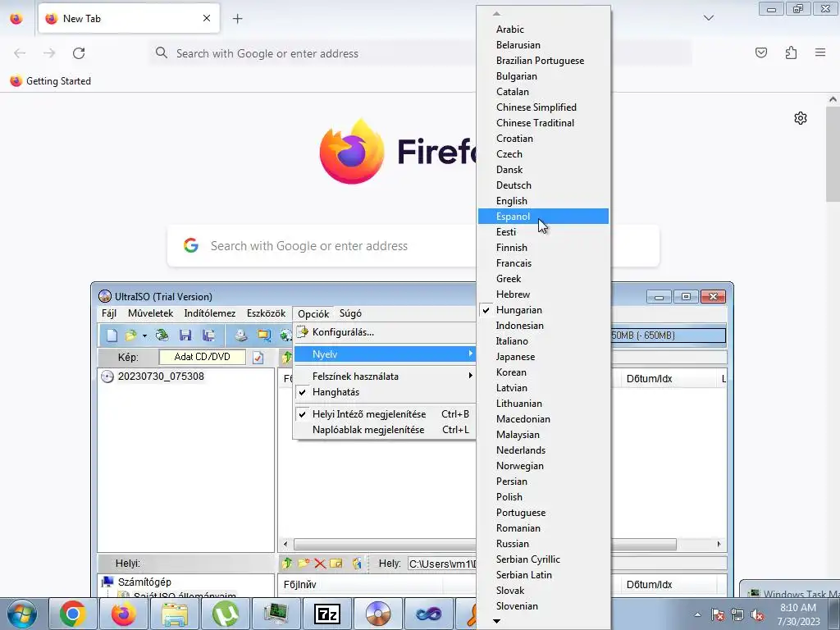Viewport: 840px width, 630px height.
Task: Select the checked Hungarian language
Action: [543, 309]
